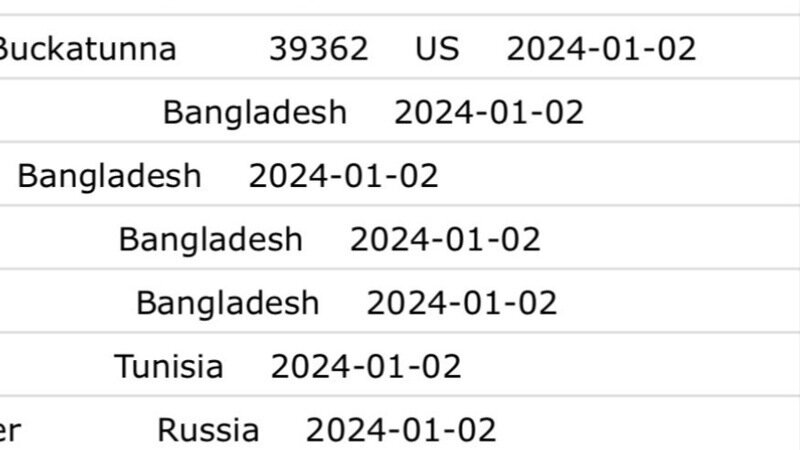
Task: Click Bangladesh in the first Bangladesh row
Action: [254, 112]
